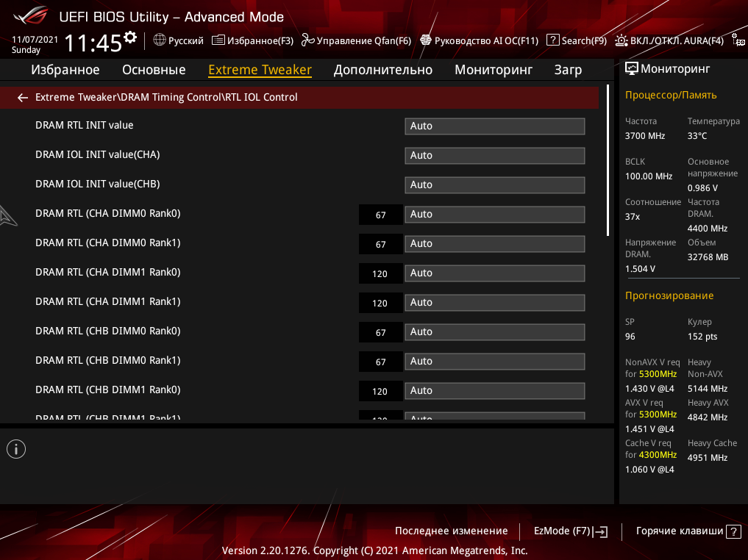Click the 1.504 V DRAM voltage value

point(640,269)
